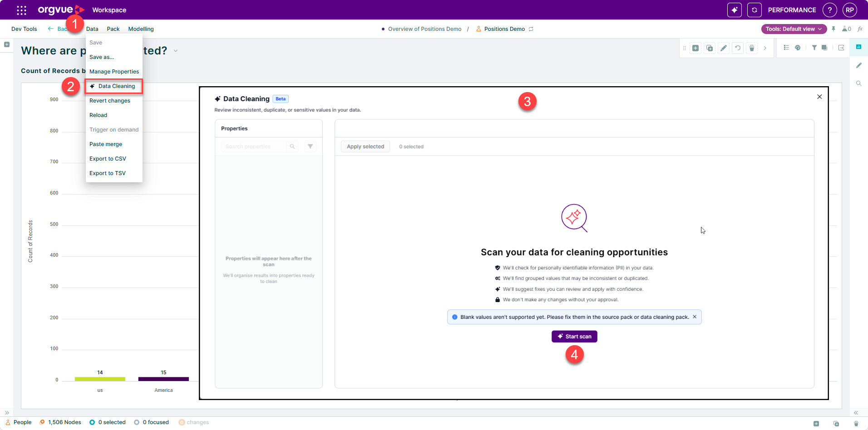
Task: Choose Revert changes from Data menu
Action: pos(114,101)
